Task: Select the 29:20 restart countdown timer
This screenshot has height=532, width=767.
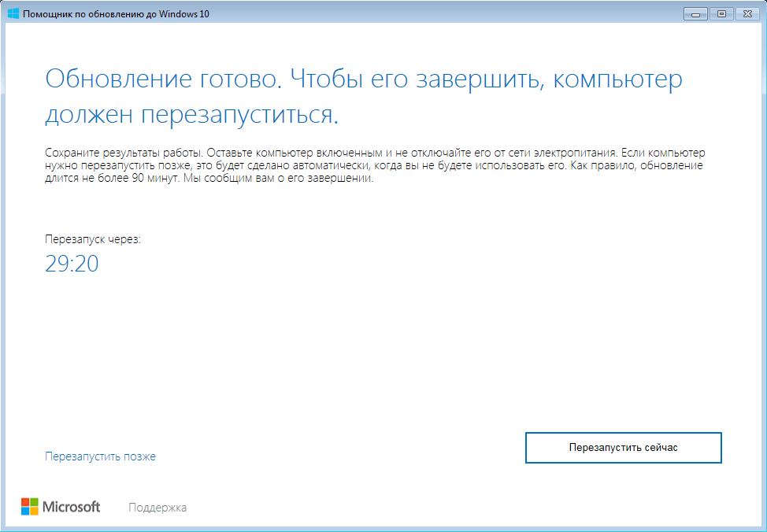Action: coord(72,264)
